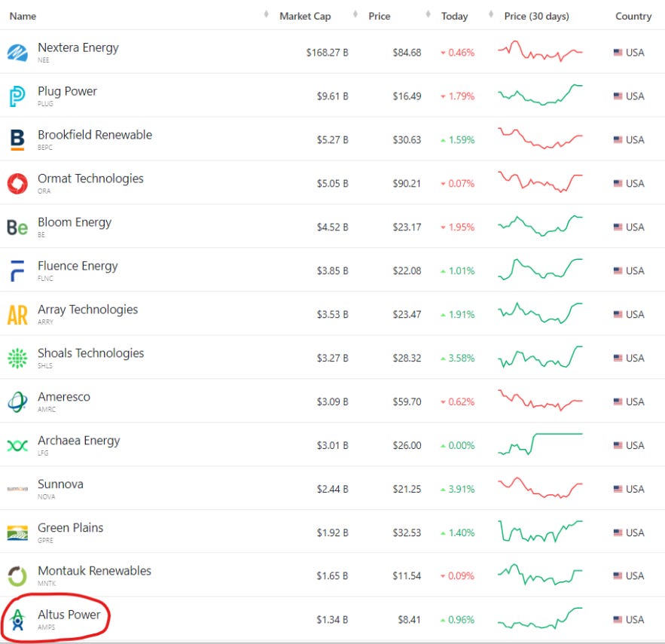
Task: Click the Array Technologies AR logo
Action: point(17,315)
